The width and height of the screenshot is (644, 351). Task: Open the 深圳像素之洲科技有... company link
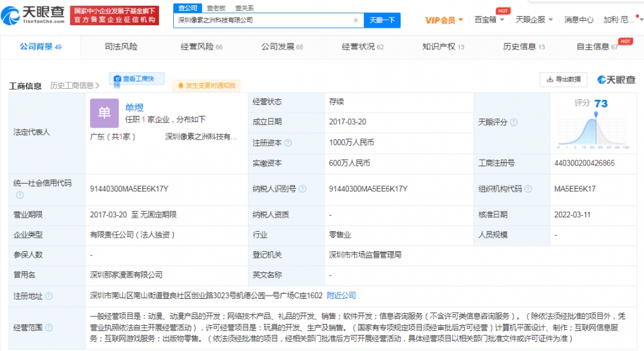[201, 137]
